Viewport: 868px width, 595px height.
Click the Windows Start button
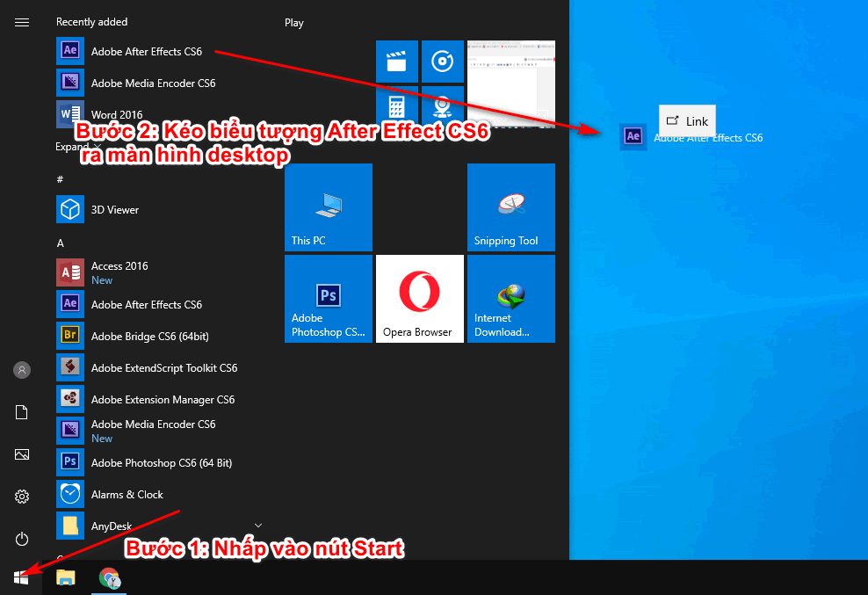pos(21,577)
